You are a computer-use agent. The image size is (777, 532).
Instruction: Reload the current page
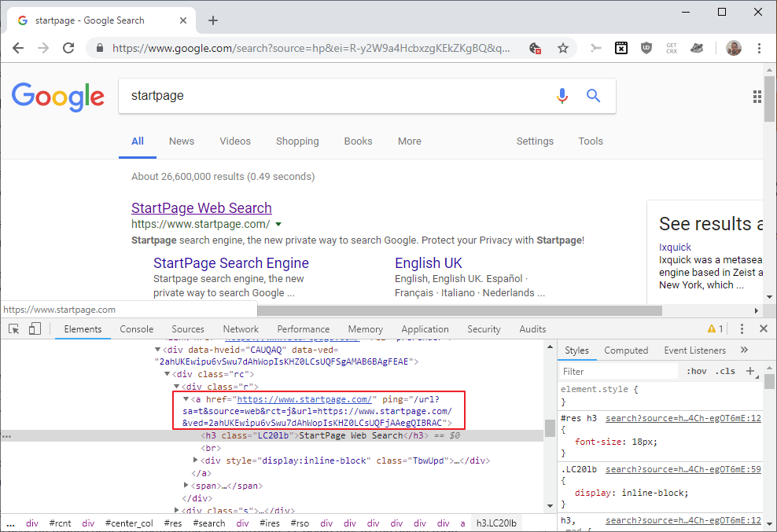68,48
